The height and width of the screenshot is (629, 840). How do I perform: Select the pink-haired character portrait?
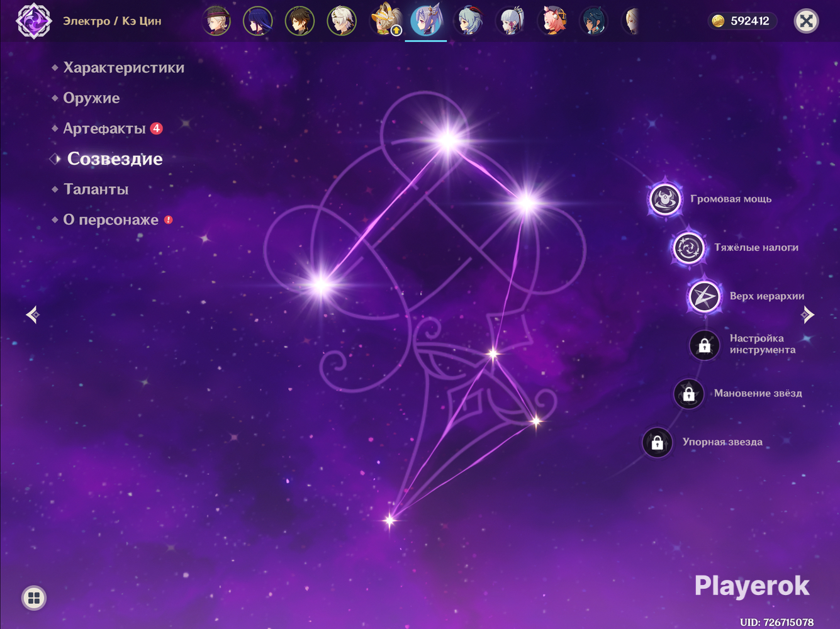pyautogui.click(x=553, y=21)
